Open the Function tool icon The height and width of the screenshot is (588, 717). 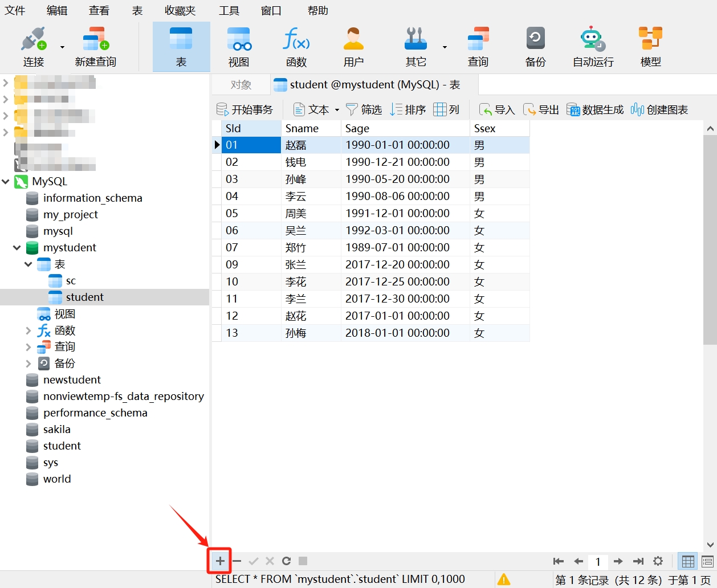pyautogui.click(x=296, y=47)
